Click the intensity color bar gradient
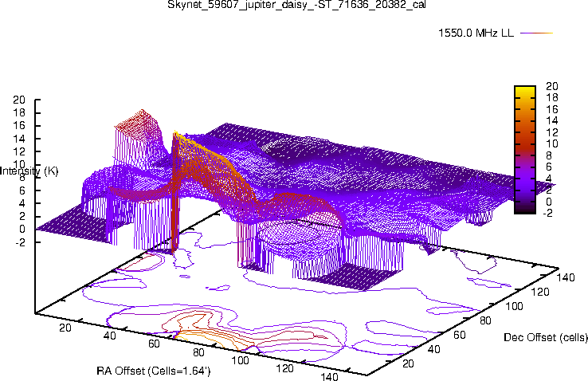Image resolution: width=588 pixels, height=381 pixels. (x=525, y=150)
